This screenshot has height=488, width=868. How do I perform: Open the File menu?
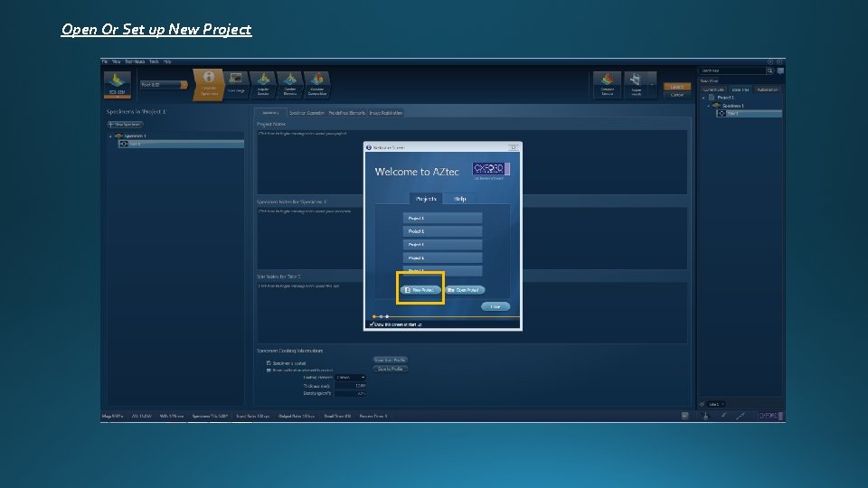105,61
